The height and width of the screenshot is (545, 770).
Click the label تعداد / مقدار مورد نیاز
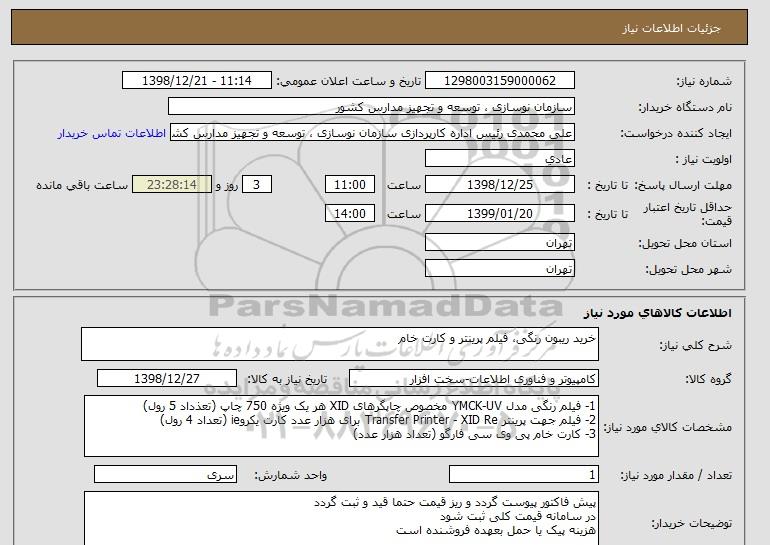676,475
